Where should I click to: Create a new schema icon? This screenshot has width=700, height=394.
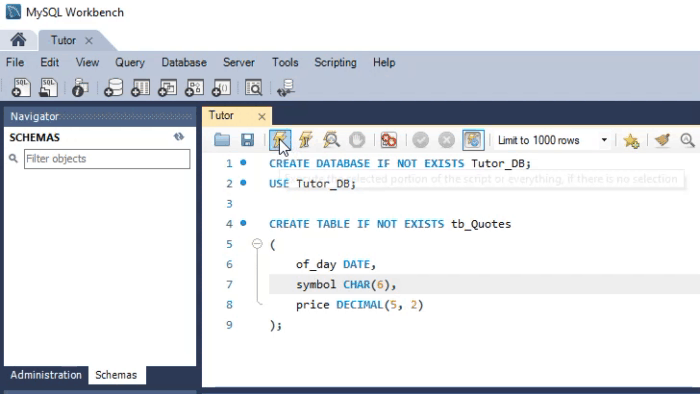pos(113,88)
